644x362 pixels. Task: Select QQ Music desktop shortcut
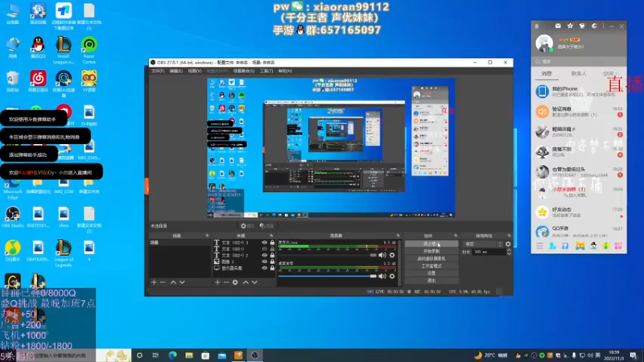tap(12, 251)
